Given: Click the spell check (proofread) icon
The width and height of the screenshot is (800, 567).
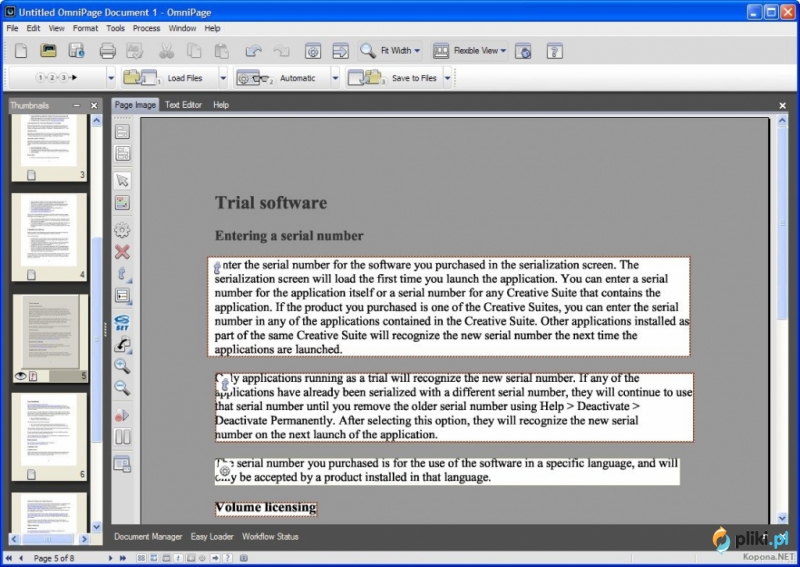Looking at the screenshot, I should tap(135, 51).
